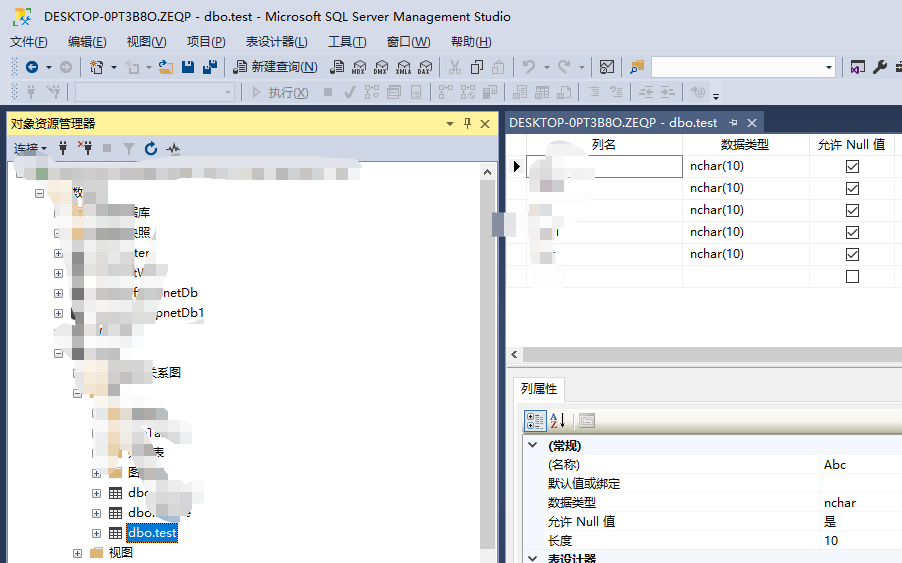Open the undo history dropdown arrow
Image resolution: width=902 pixels, height=563 pixels.
pyautogui.click(x=546, y=67)
